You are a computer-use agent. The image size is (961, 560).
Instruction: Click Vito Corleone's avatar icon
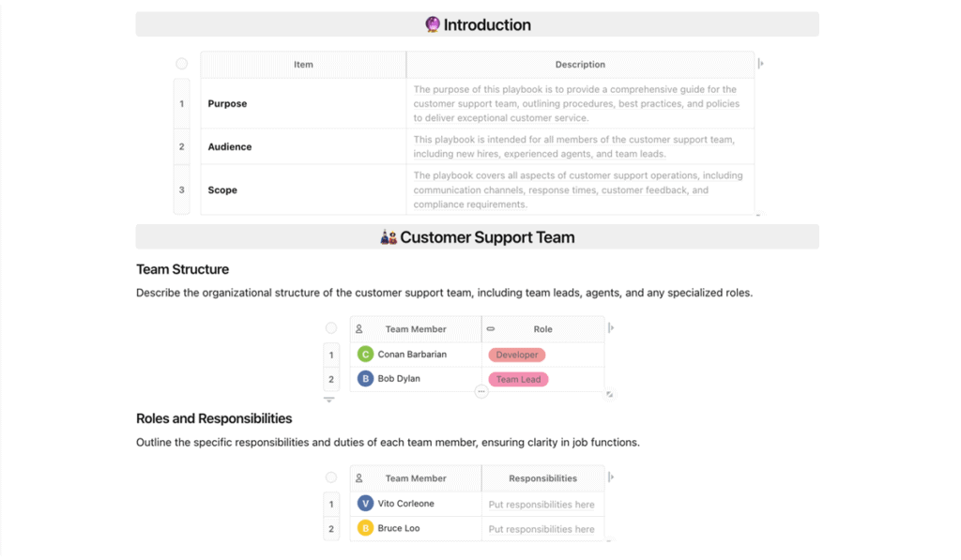click(365, 504)
